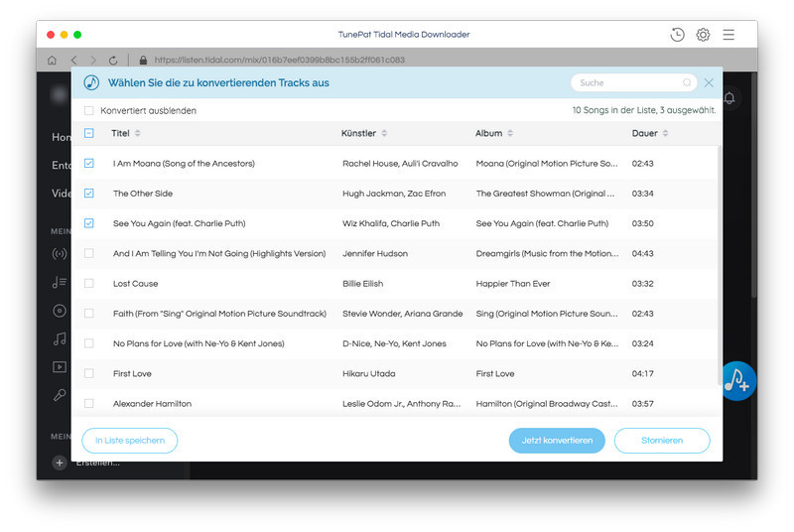Reload the page icon
Image resolution: width=794 pixels, height=532 pixels.
pos(113,61)
